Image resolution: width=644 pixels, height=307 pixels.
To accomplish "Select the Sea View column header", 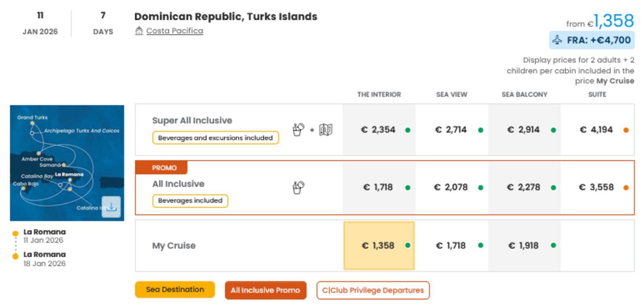I will 451,94.
